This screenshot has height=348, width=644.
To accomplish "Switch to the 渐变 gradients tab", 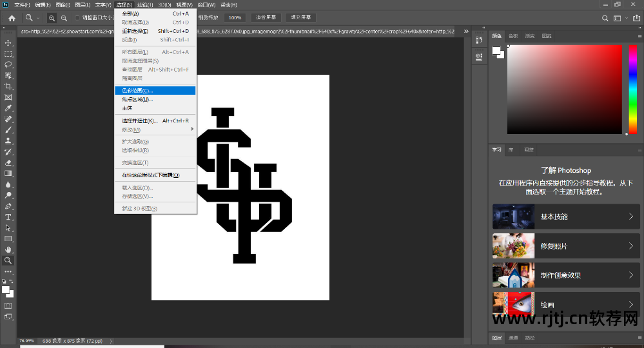I will pos(530,36).
